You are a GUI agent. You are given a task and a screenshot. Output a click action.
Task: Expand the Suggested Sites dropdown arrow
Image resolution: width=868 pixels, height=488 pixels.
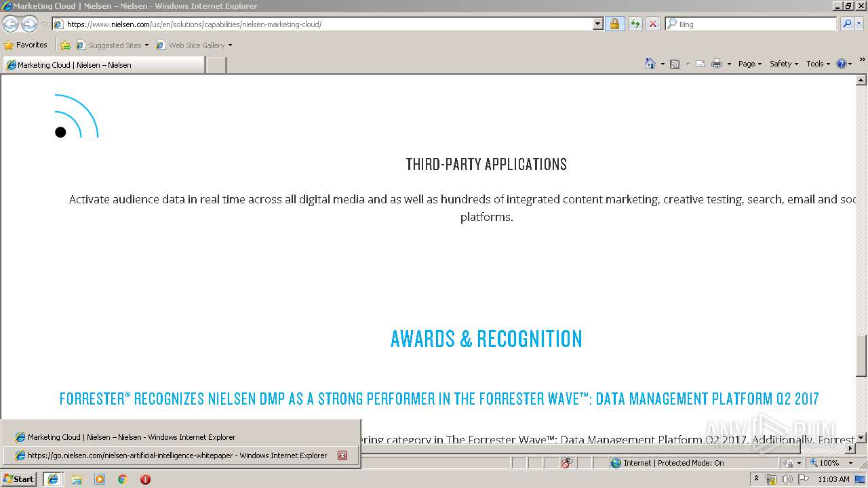(146, 45)
